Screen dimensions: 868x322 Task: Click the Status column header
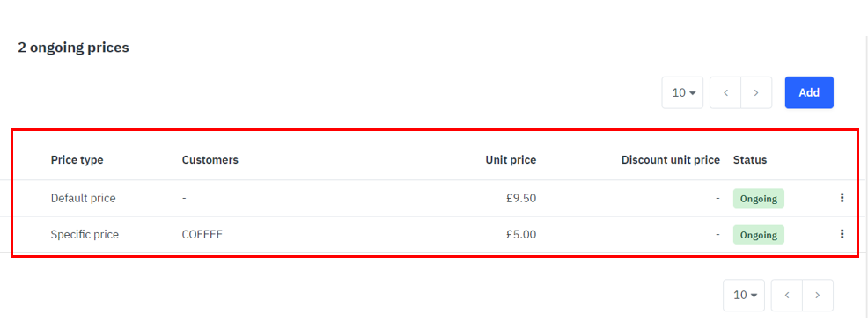click(x=750, y=160)
